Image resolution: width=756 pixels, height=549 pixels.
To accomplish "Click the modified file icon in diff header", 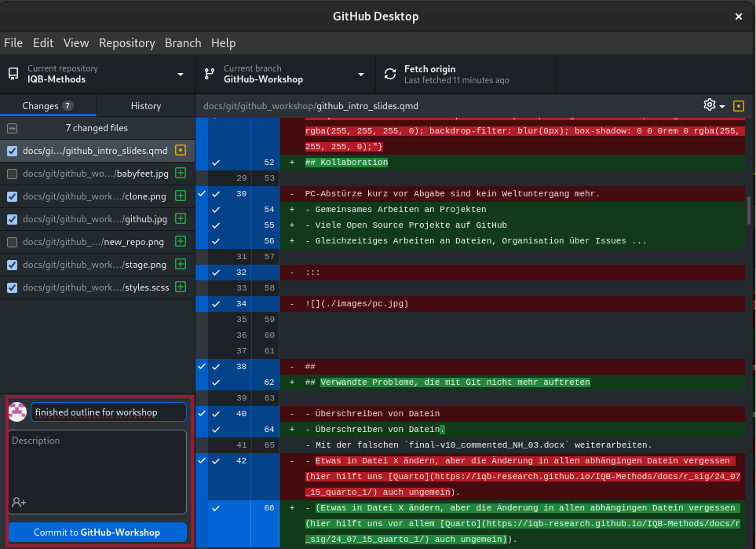I will (738, 105).
